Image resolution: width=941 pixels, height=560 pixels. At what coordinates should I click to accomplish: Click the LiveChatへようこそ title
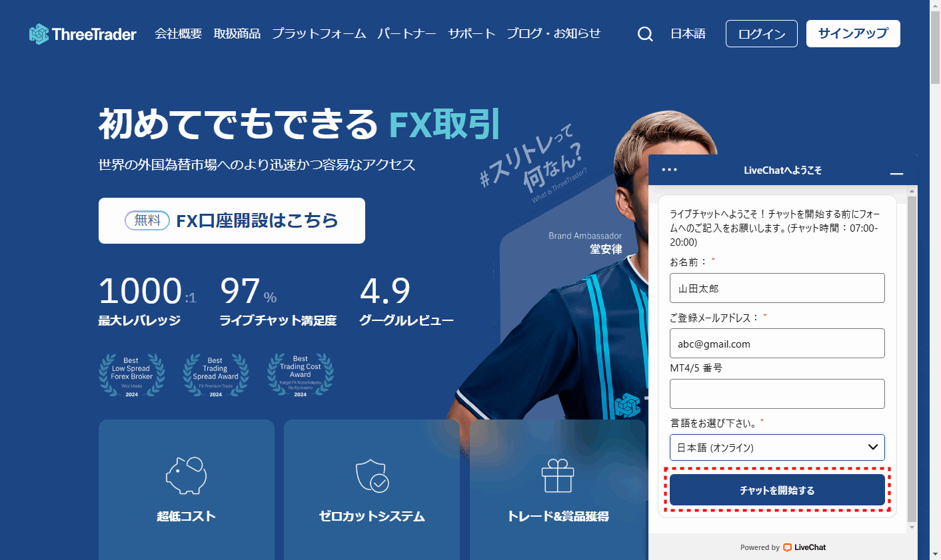click(x=783, y=170)
